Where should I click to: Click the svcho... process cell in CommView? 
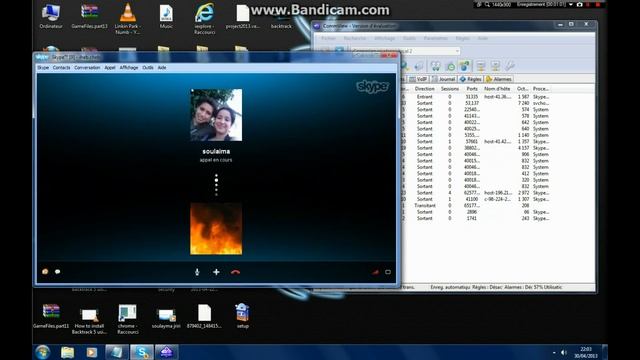[541, 103]
